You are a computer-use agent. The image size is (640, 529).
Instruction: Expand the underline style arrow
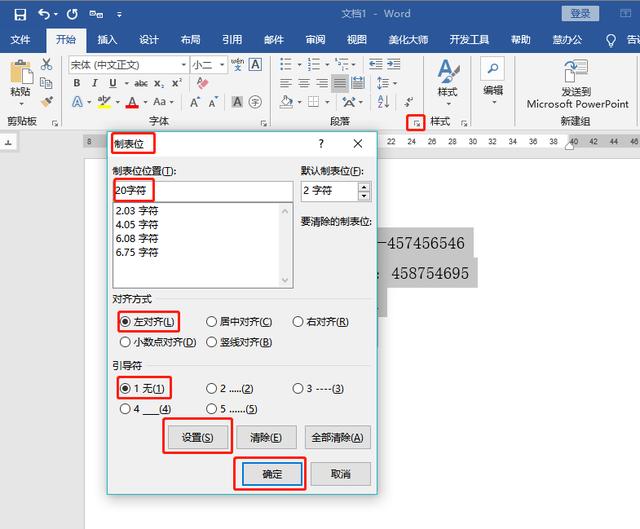tap(126, 84)
